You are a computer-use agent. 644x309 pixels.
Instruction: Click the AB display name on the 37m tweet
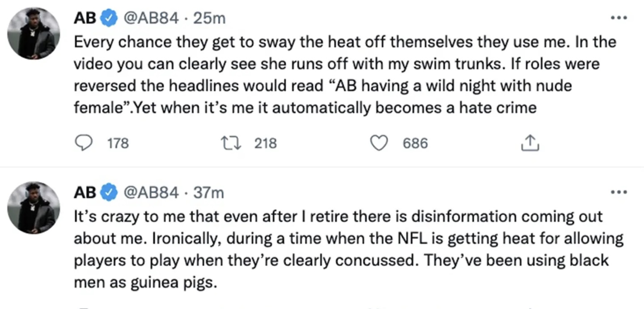85,192
